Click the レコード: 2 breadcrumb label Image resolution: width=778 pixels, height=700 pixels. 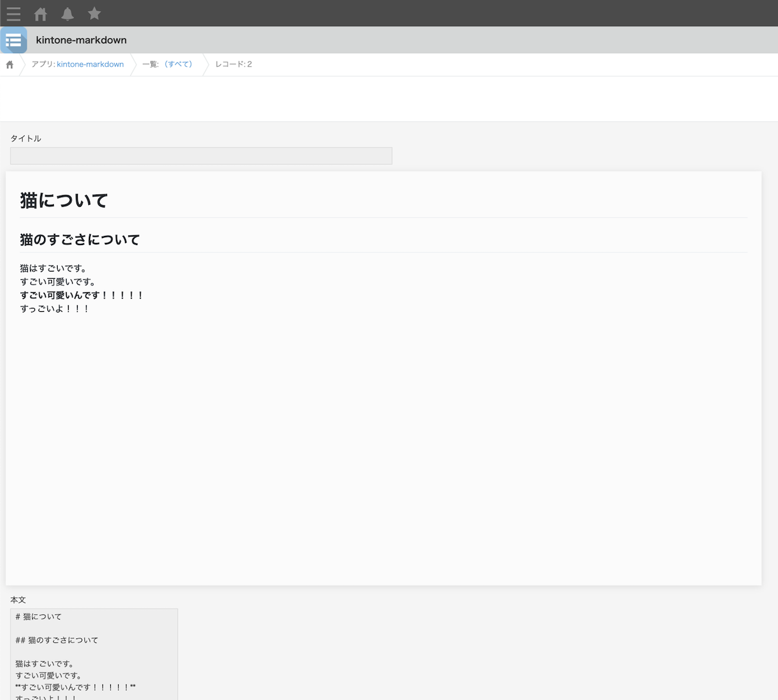(232, 64)
